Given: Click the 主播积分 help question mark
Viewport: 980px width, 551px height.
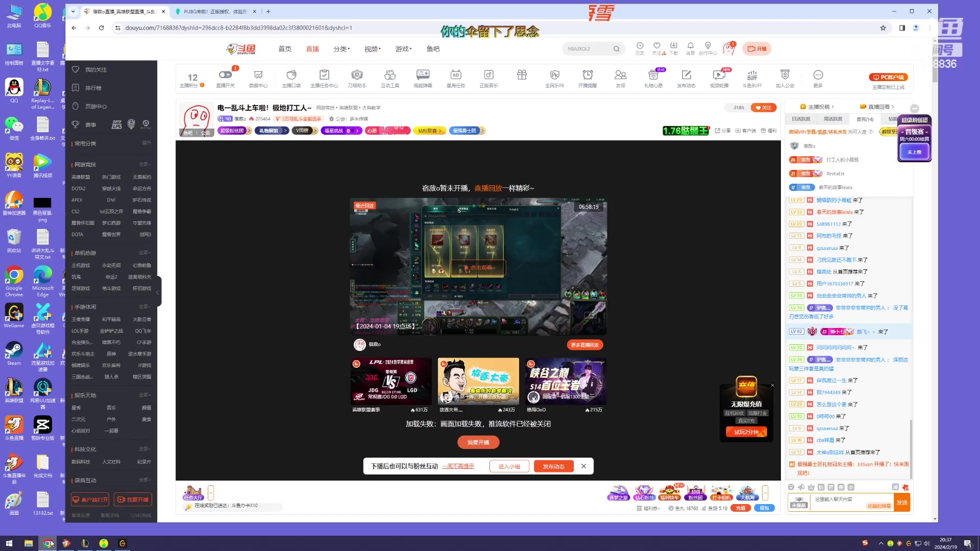Looking at the screenshot, I should (202, 85).
